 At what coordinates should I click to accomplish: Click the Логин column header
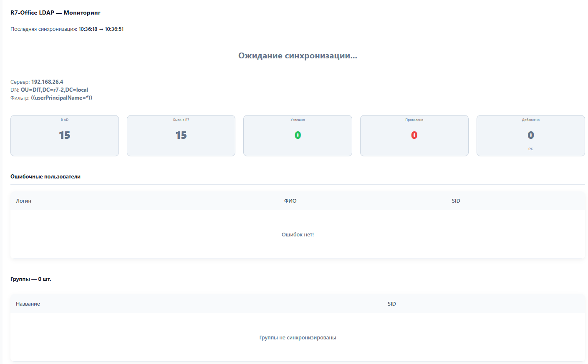coord(24,201)
